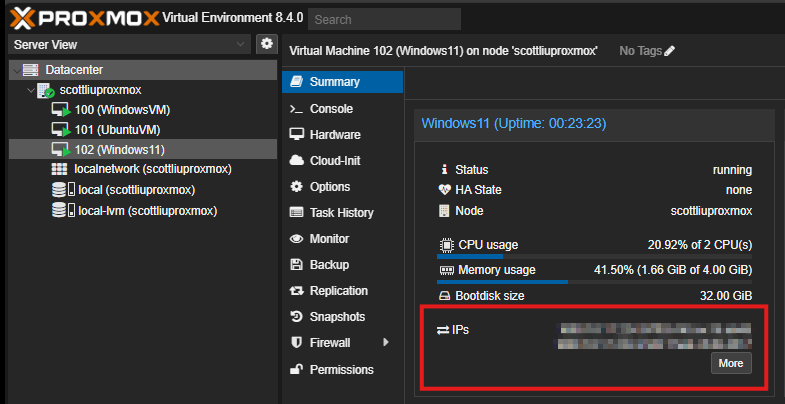Image resolution: width=785 pixels, height=404 pixels.
Task: Click the CPU usage progress bar
Action: pyautogui.click(x=594, y=256)
